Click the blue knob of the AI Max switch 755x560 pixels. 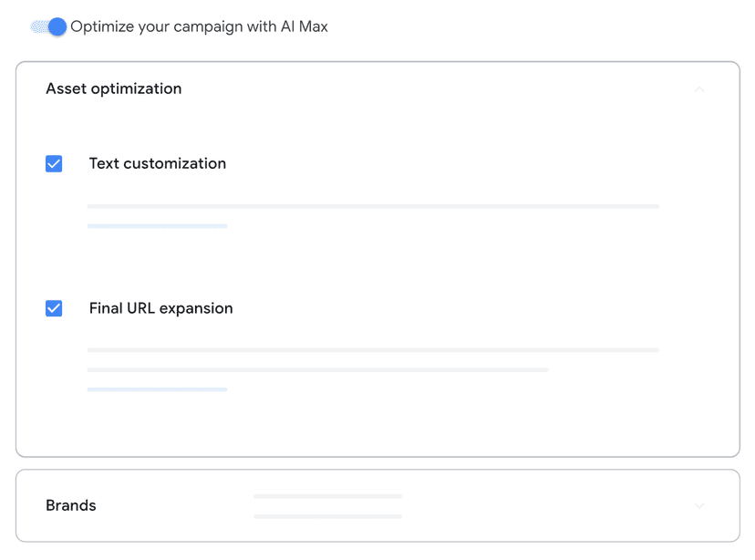tap(57, 26)
